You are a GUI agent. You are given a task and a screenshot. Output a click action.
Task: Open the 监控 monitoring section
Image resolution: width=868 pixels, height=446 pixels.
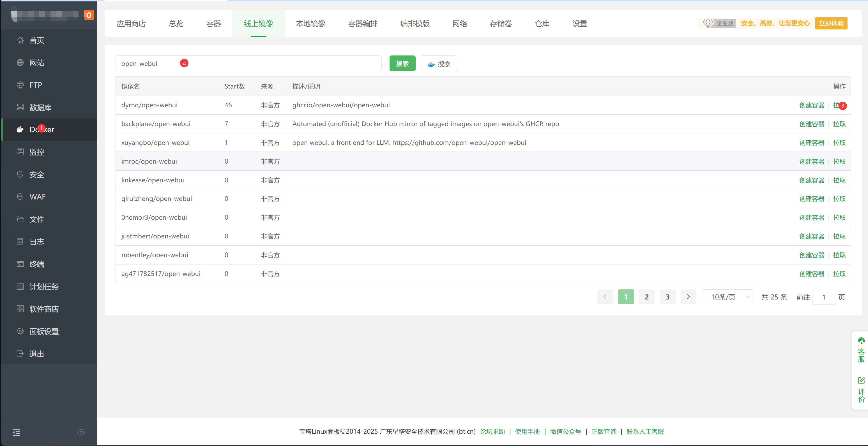[36, 152]
